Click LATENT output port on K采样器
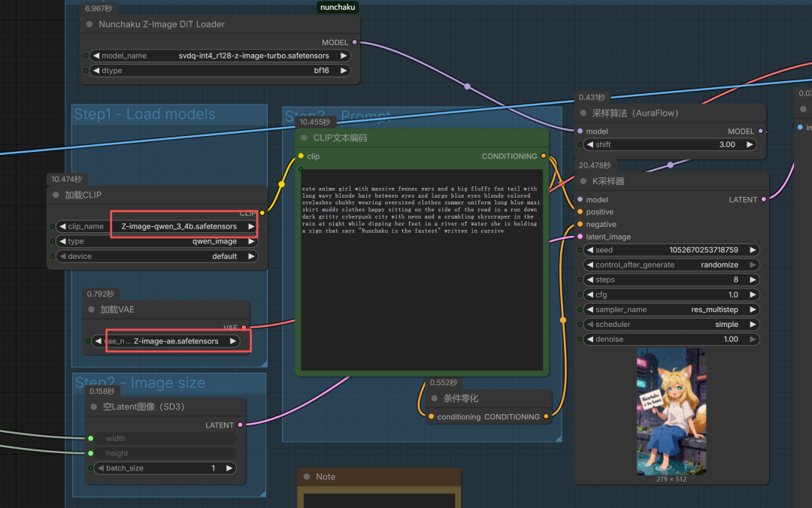Screen dimensions: 812x508 tap(764, 200)
